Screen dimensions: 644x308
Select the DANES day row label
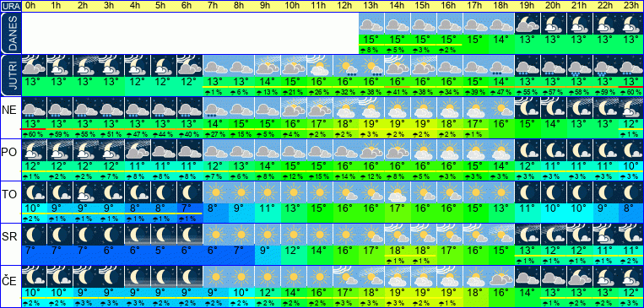pyautogui.click(x=10, y=33)
